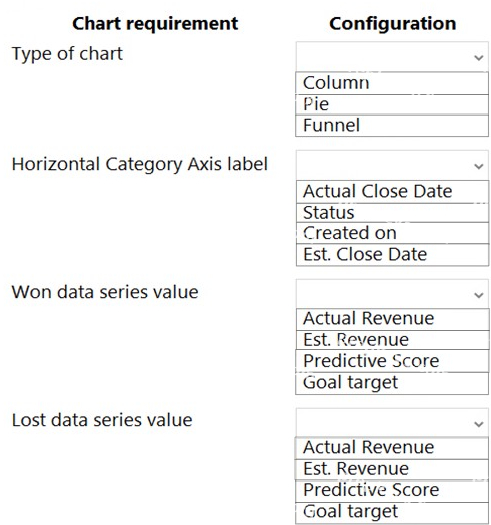Image resolution: width=491 pixels, height=525 pixels.
Task: Choose Predictive Score under Lost data series
Action: [x=392, y=491]
